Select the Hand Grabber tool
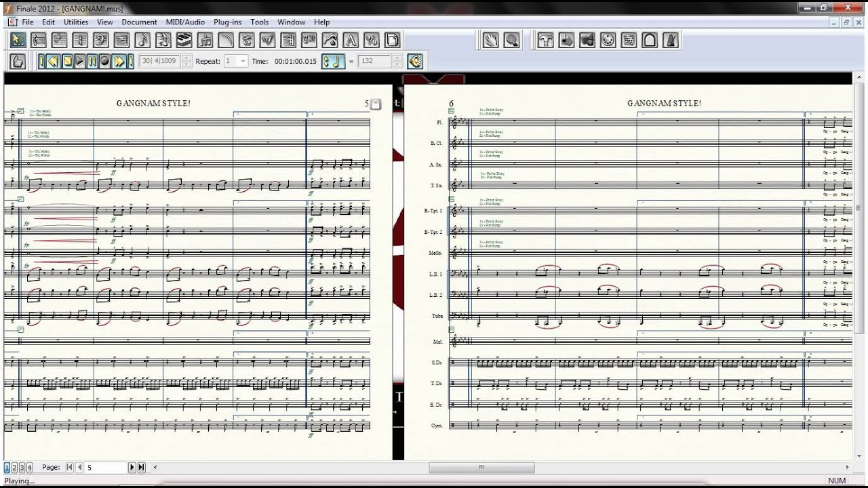Viewport: 868px width, 488px height. tap(491, 40)
